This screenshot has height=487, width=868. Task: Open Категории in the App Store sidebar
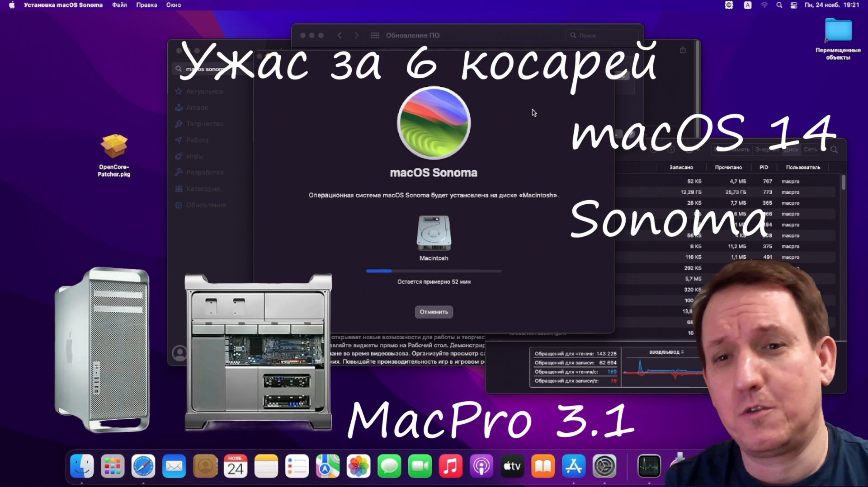pos(198,189)
